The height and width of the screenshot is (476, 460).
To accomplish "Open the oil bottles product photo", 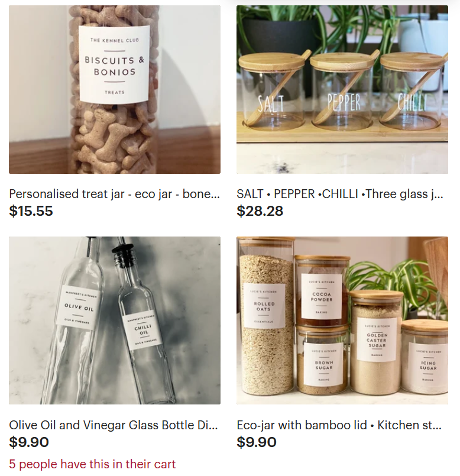I will click(x=115, y=320).
